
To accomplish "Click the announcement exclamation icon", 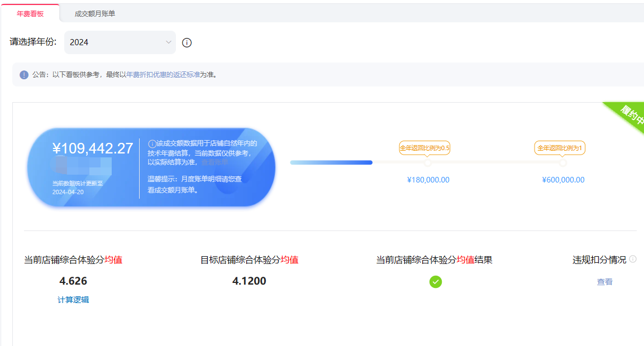I will [x=24, y=75].
